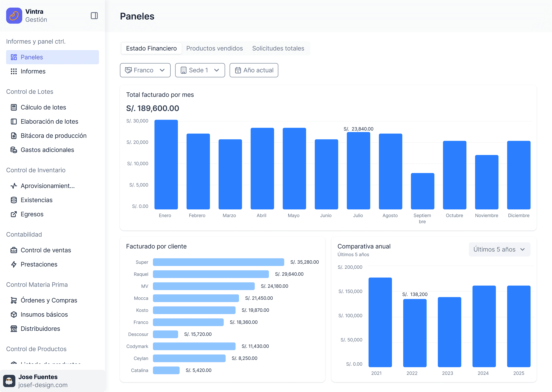Open the Sede 1 location dropdown
This screenshot has width=552, height=392.
[200, 70]
